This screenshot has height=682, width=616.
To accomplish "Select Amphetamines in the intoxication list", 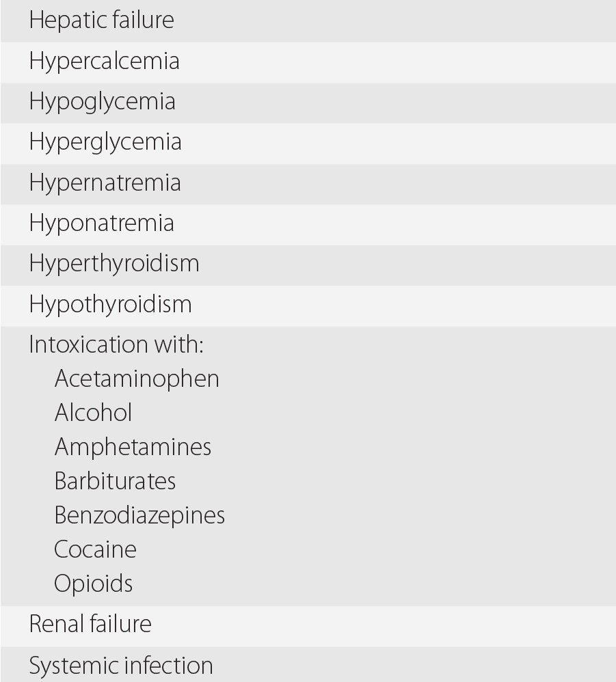I will [133, 447].
